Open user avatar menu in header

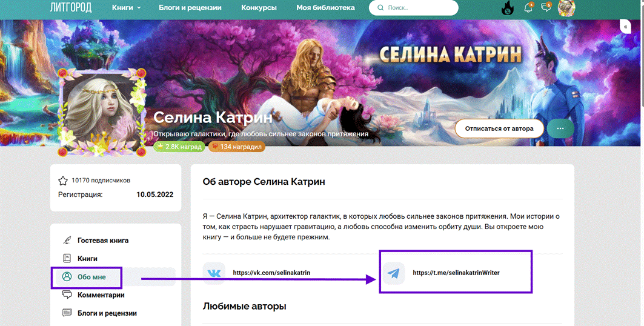click(x=566, y=8)
